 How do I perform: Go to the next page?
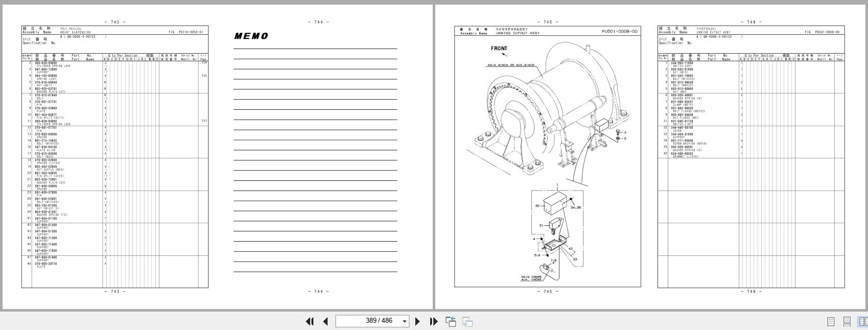point(417,321)
